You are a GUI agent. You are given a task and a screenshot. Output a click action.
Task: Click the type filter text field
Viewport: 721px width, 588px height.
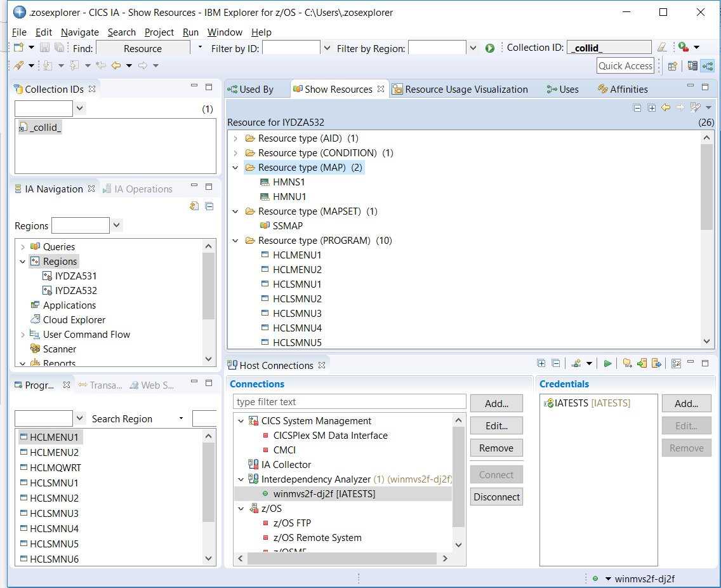(350, 402)
